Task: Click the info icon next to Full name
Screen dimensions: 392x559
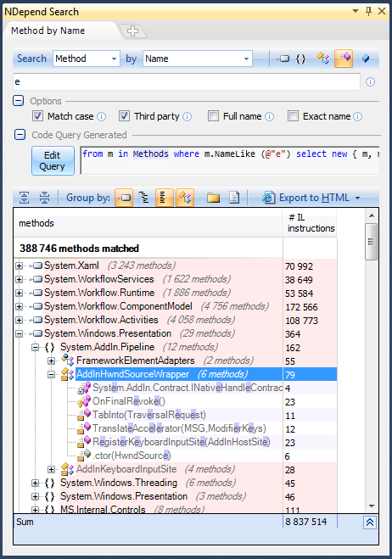Action: (270, 116)
